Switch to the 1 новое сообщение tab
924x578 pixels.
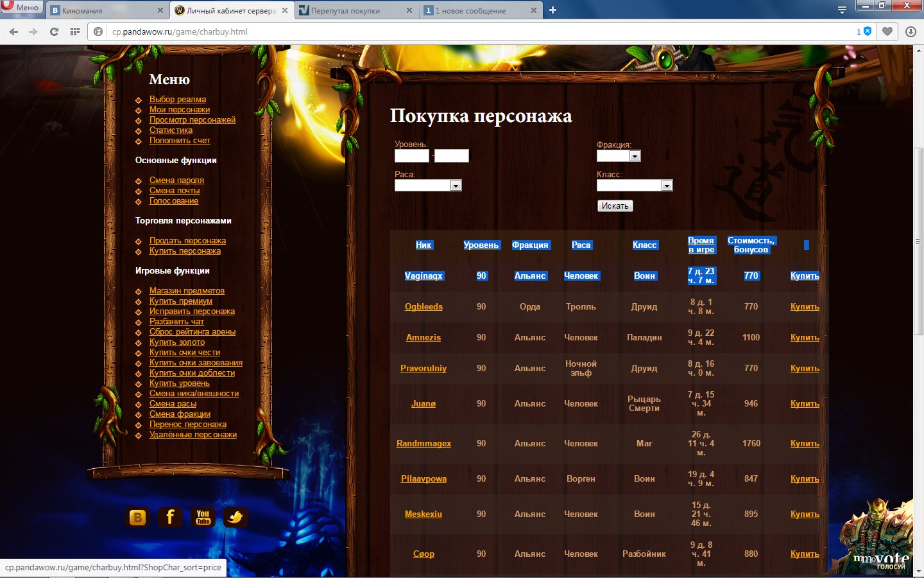tap(481, 10)
